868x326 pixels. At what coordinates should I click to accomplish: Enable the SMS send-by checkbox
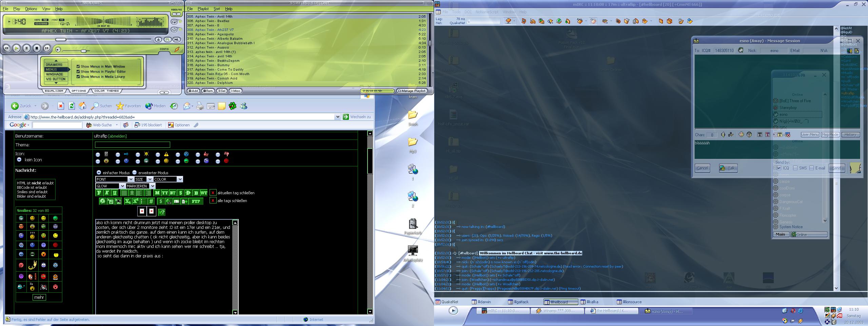pyautogui.click(x=795, y=168)
